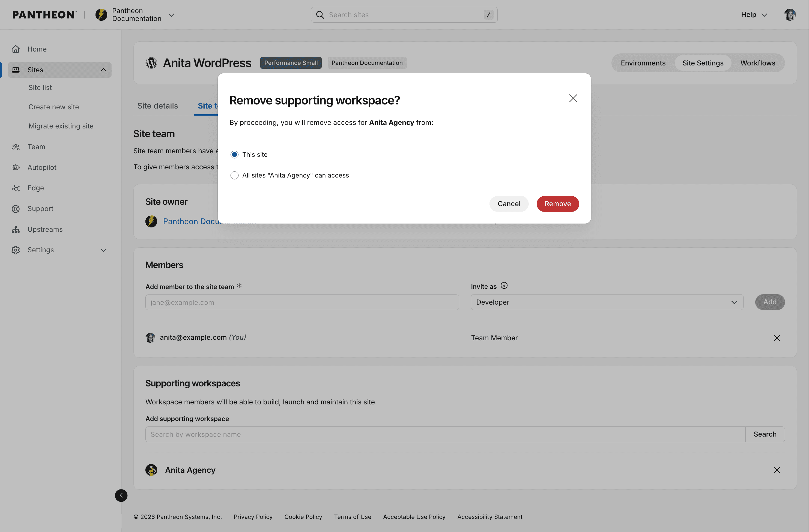Open the Site details tab
Viewport: 809px width, 532px height.
click(x=157, y=106)
